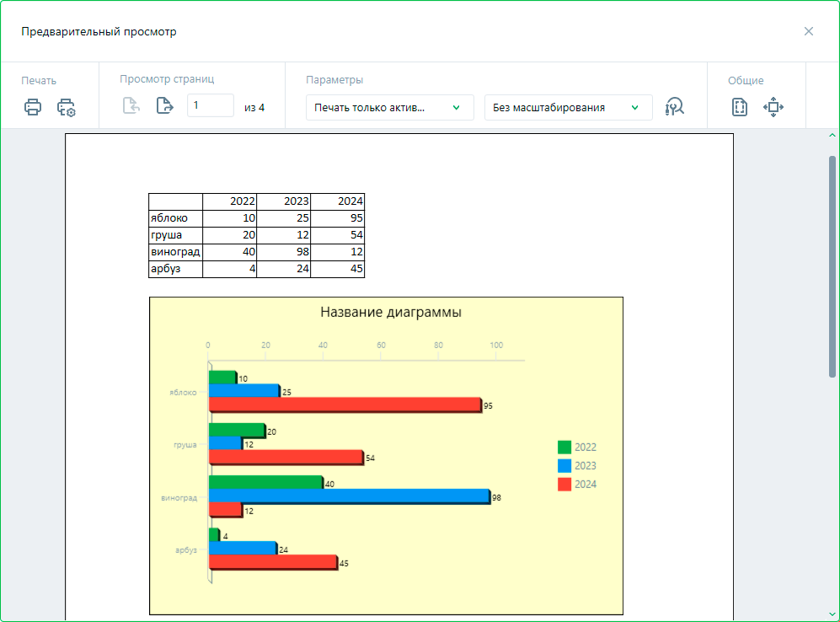Image resolution: width=840 pixels, height=622 pixels.
Task: Go to the next page
Action: point(164,106)
